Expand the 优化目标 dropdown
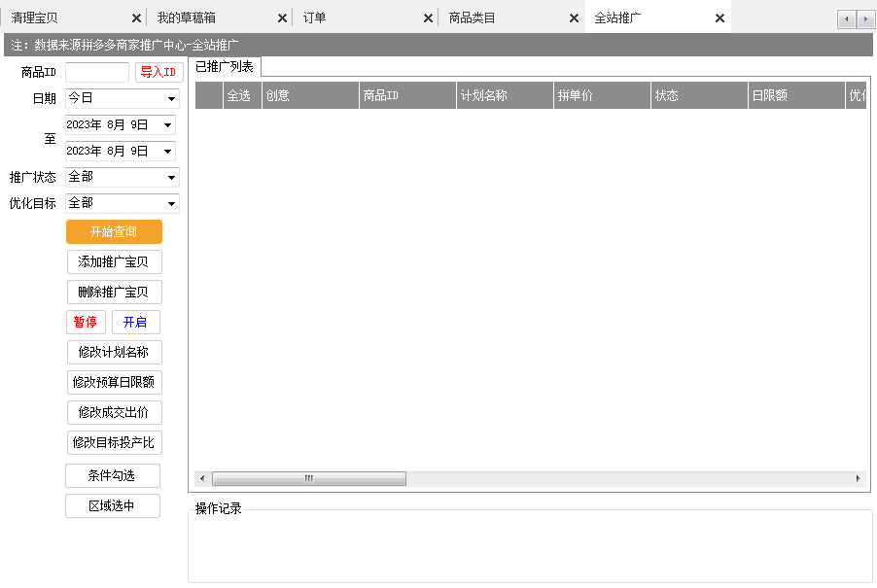Viewport: 877px width, 588px height. coord(123,203)
